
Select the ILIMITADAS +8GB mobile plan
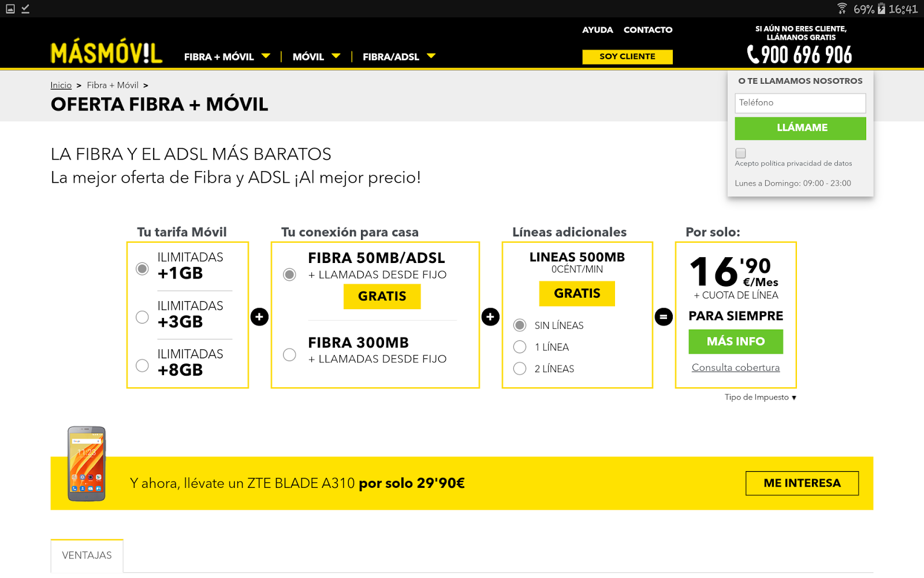(142, 366)
